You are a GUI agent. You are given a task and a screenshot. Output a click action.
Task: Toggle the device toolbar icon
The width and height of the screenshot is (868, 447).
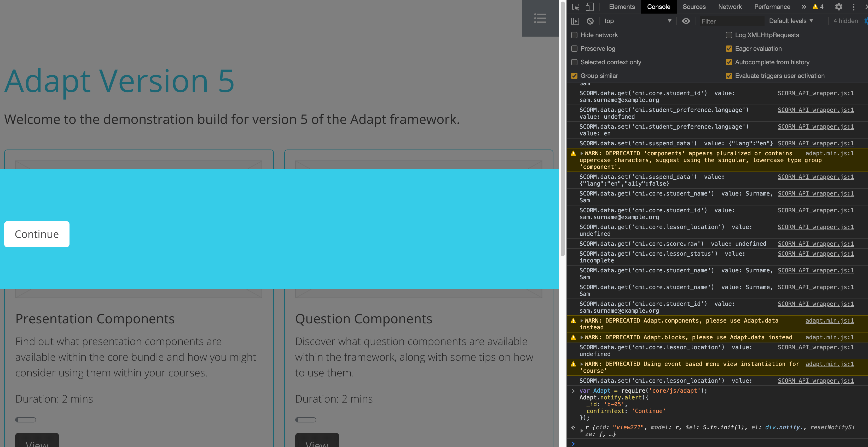[x=589, y=7]
